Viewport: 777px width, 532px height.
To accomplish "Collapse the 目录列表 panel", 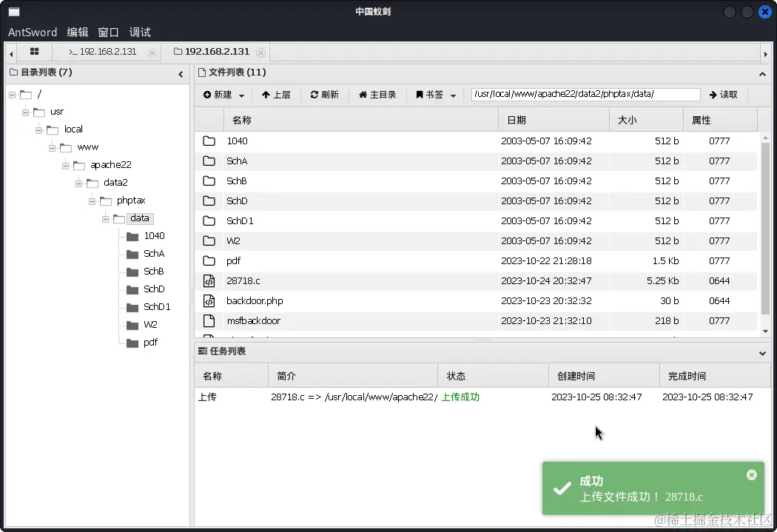I will 181,74.
